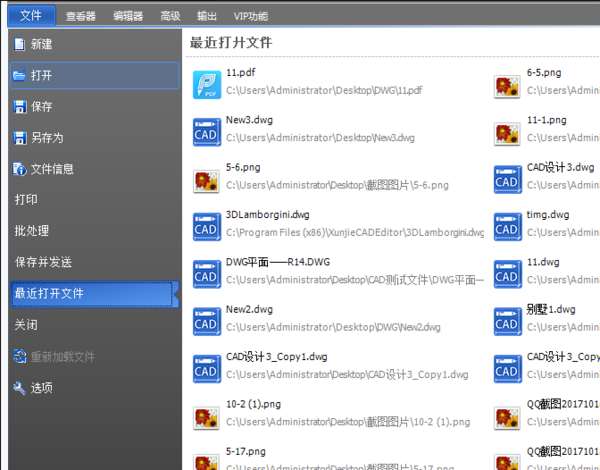Image resolution: width=600 pixels, height=470 pixels.
Task: Open recent file New3.dwg by name
Action: click(249, 120)
